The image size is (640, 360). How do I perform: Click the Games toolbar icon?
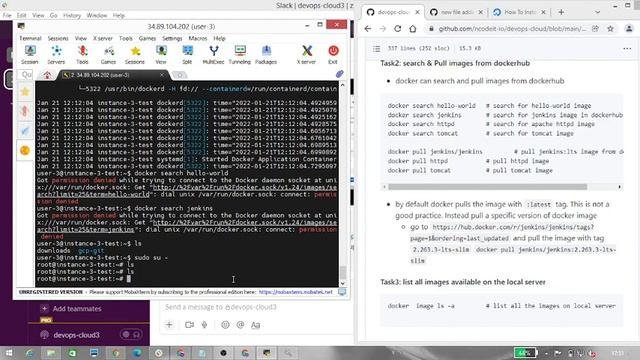(109, 55)
